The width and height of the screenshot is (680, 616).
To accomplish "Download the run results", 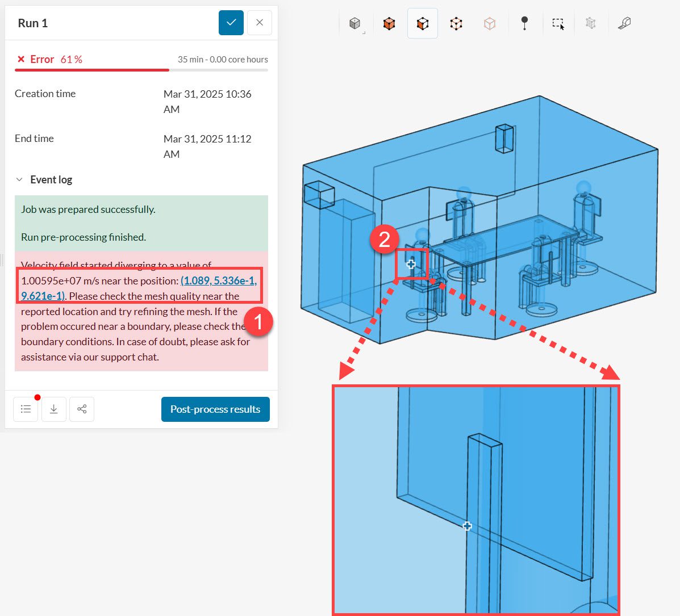I will pyautogui.click(x=54, y=409).
